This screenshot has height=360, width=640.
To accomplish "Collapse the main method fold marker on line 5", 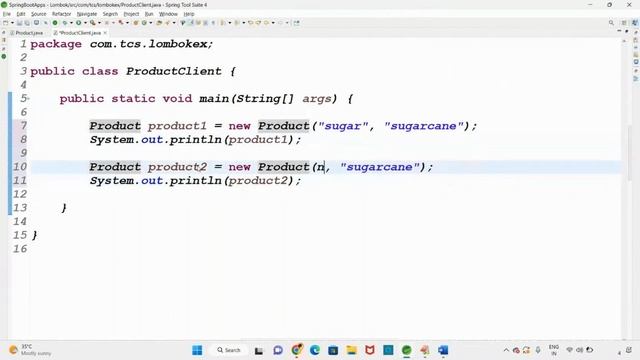I will click(28, 98).
